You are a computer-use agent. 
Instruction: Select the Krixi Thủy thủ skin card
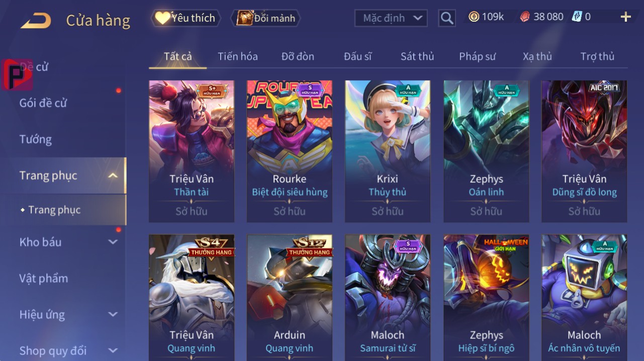coord(388,151)
